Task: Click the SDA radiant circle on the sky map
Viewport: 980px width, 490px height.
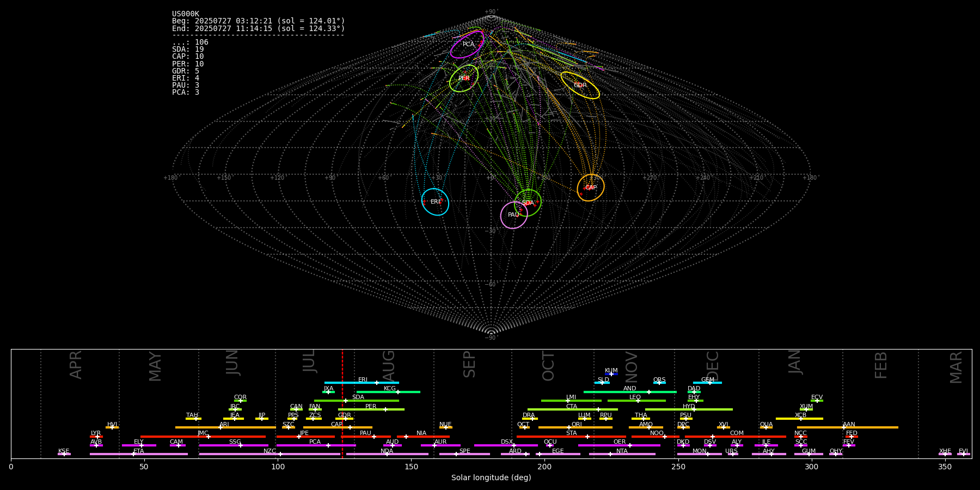Action: 528,203
